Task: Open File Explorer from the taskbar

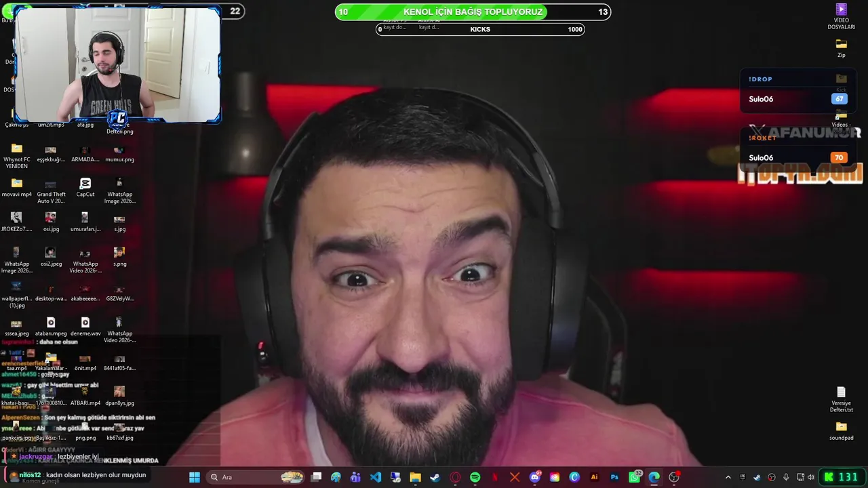Action: click(415, 477)
